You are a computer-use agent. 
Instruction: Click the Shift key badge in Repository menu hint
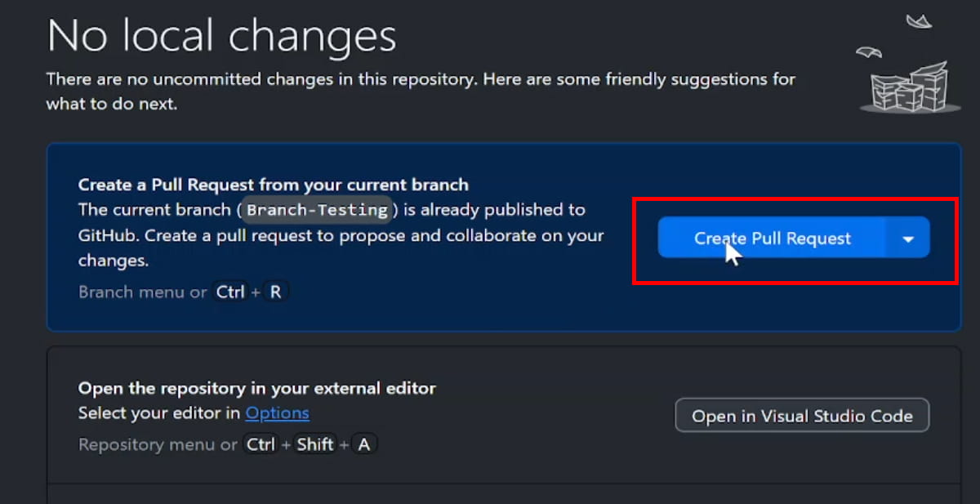(x=314, y=444)
